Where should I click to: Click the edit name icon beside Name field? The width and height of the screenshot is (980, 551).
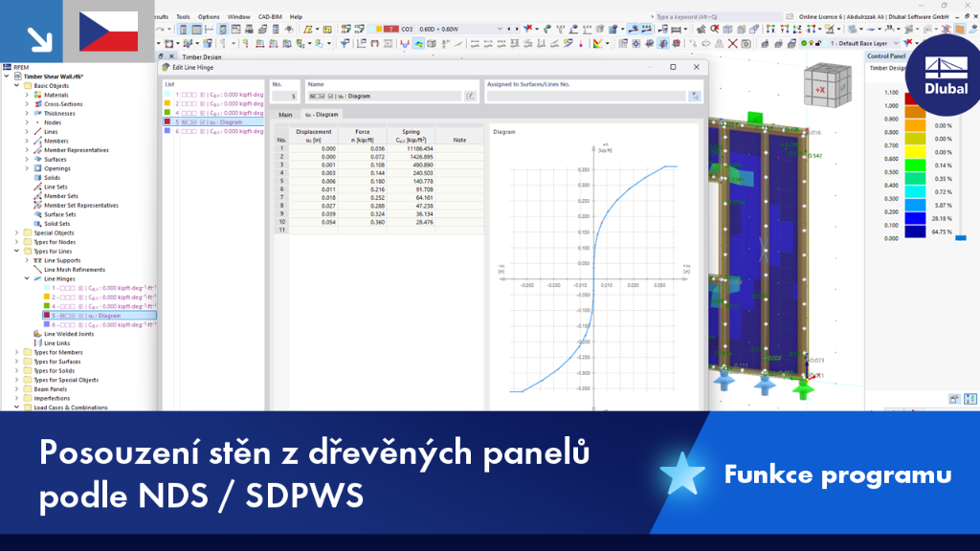470,97
